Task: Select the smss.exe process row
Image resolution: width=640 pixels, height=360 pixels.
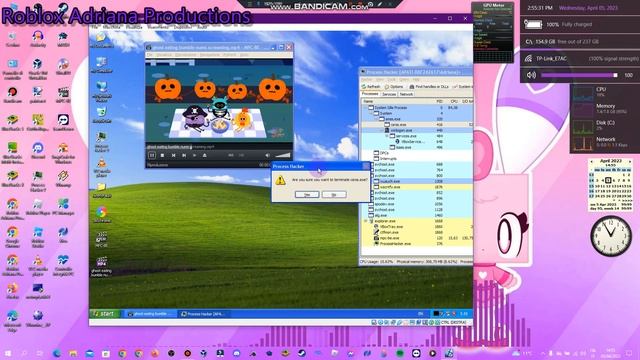Action: 416,119
